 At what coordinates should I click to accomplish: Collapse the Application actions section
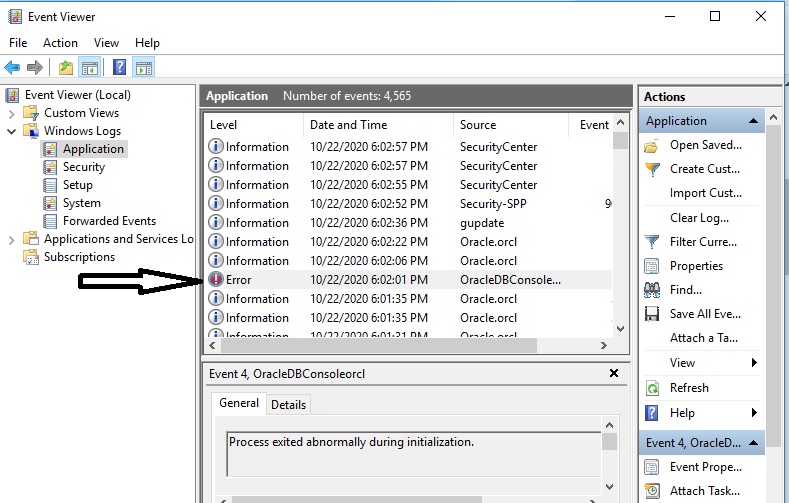pyautogui.click(x=756, y=121)
